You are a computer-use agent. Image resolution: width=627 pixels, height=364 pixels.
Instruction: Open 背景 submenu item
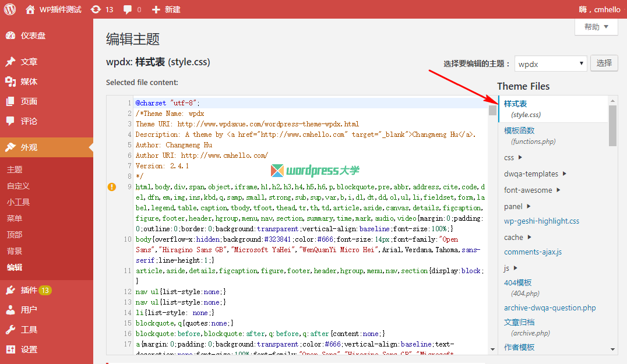(15, 251)
